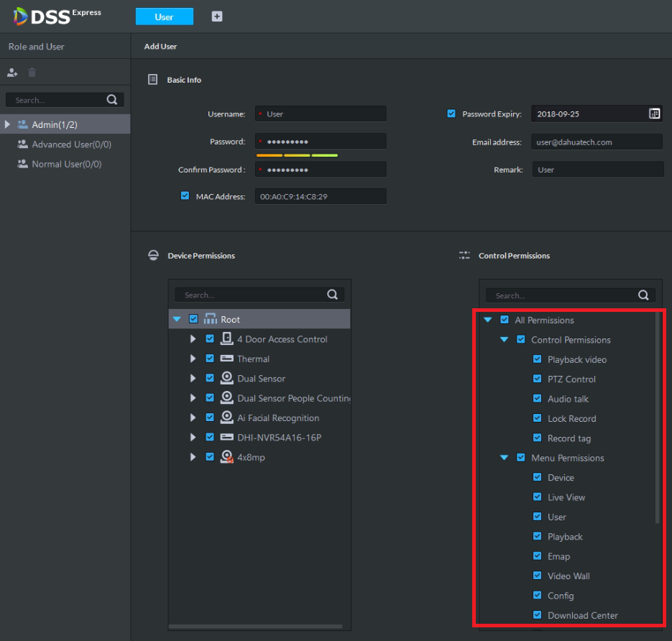Screen dimensions: 672x641
Task: Uncheck the PTZ Control permission
Action: (537, 379)
